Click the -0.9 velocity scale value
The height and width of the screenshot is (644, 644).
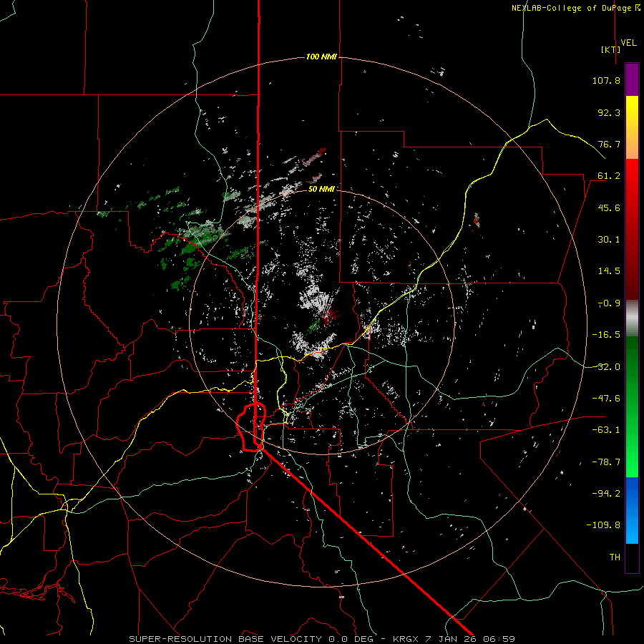pyautogui.click(x=609, y=303)
